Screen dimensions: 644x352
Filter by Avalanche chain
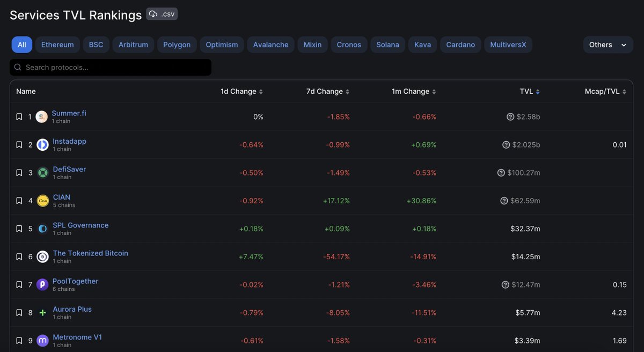coord(271,45)
